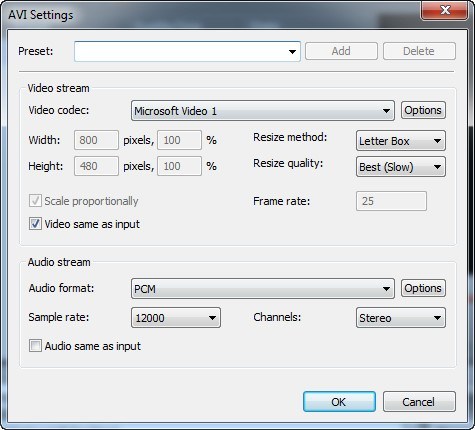Image resolution: width=475 pixels, height=430 pixels.
Task: Open audio format Options
Action: click(x=423, y=288)
